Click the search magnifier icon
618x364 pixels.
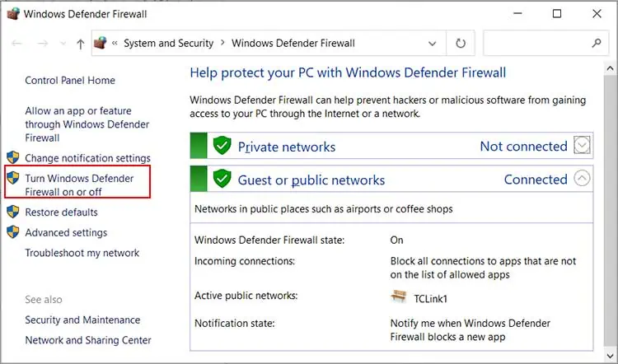point(597,43)
